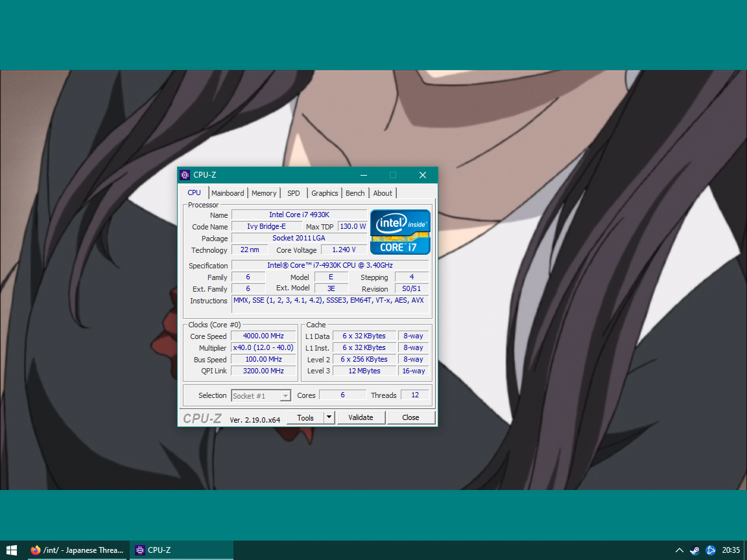Go to the Bench tab
The image size is (747, 560).
tap(355, 193)
